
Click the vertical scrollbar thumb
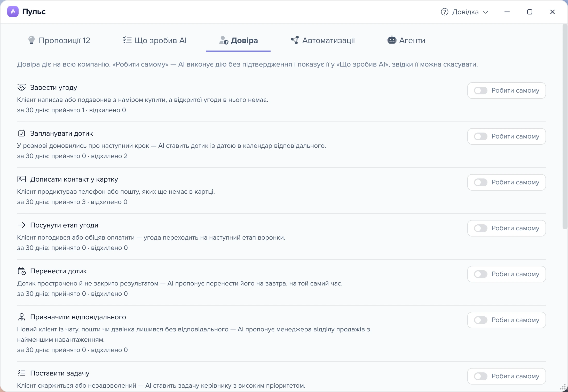pos(565,126)
